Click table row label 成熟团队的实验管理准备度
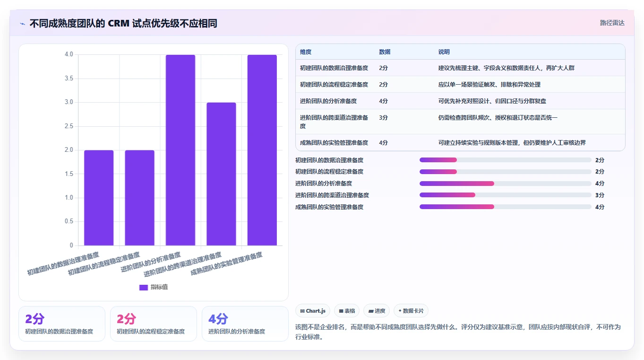The height and width of the screenshot is (360, 644). 334,143
